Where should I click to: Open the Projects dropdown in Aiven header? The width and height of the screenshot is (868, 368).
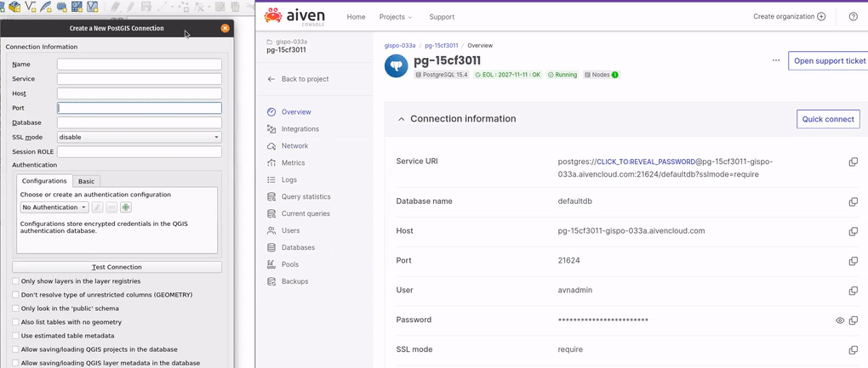click(x=395, y=17)
